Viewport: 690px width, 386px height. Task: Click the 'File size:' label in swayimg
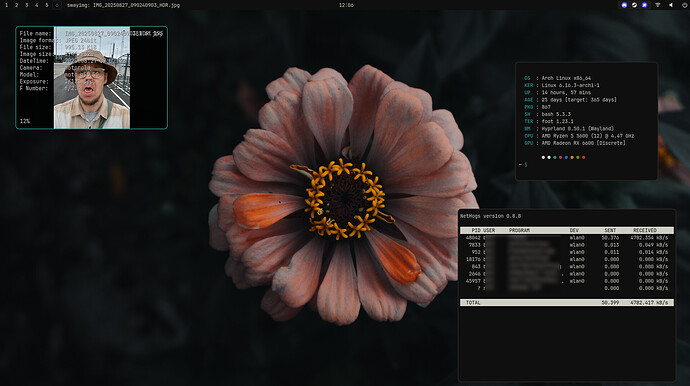35,47
